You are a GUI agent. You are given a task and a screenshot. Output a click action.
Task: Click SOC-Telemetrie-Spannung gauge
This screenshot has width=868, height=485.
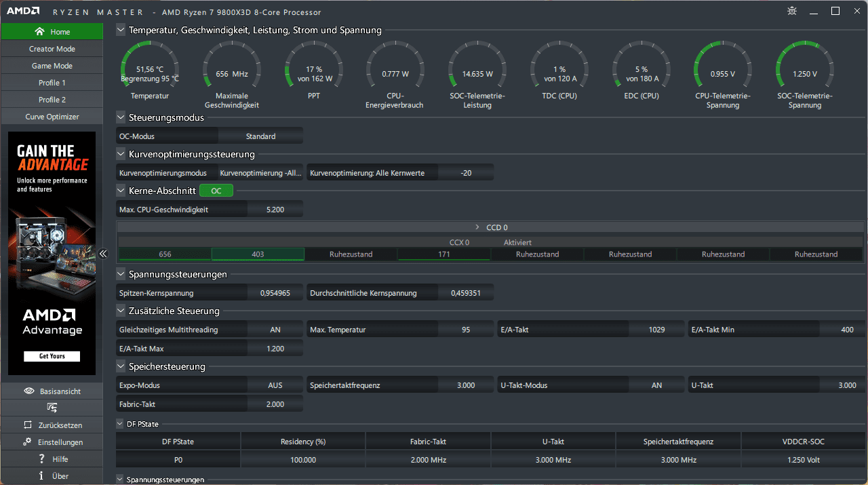[x=805, y=75]
